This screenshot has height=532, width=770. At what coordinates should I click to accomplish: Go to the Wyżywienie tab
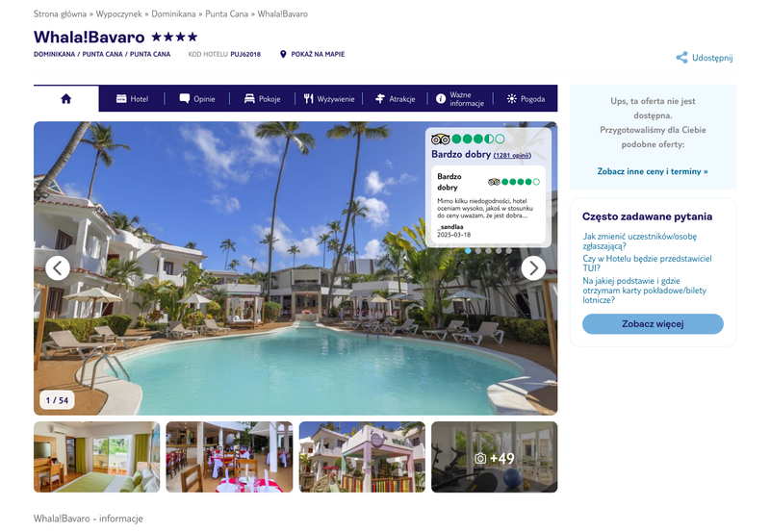click(328, 99)
